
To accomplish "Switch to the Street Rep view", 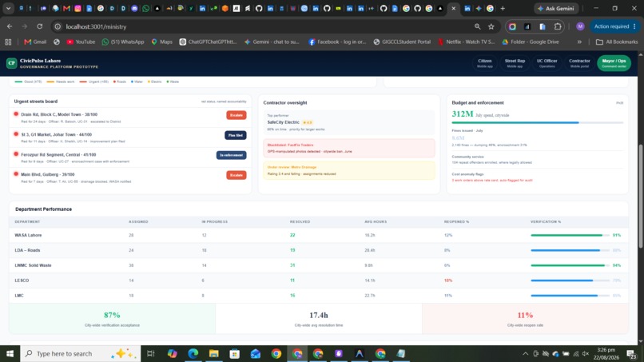I will 515,63.
